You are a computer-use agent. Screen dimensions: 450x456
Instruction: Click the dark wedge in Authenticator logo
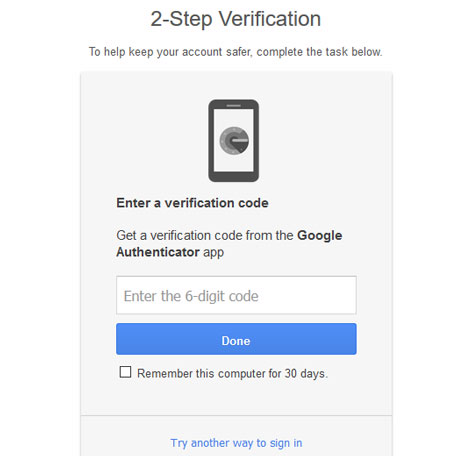click(240, 147)
